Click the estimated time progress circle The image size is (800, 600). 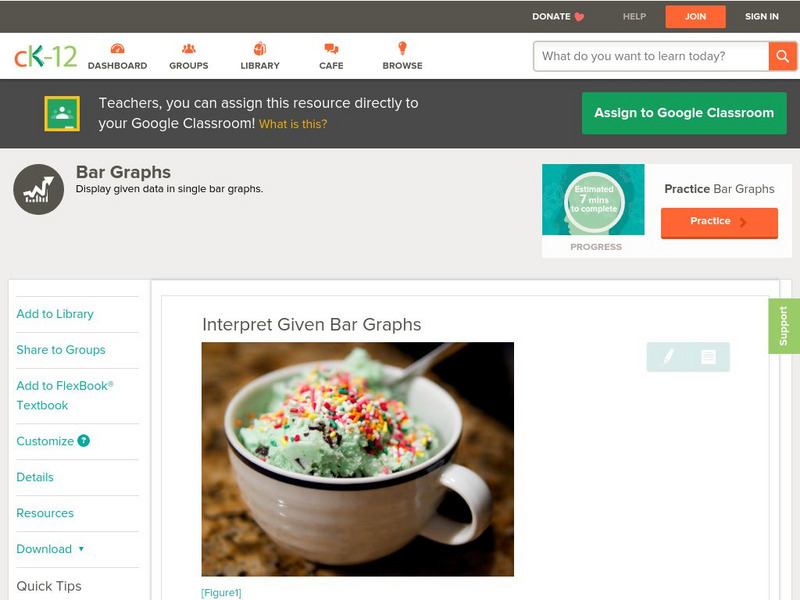tap(594, 201)
